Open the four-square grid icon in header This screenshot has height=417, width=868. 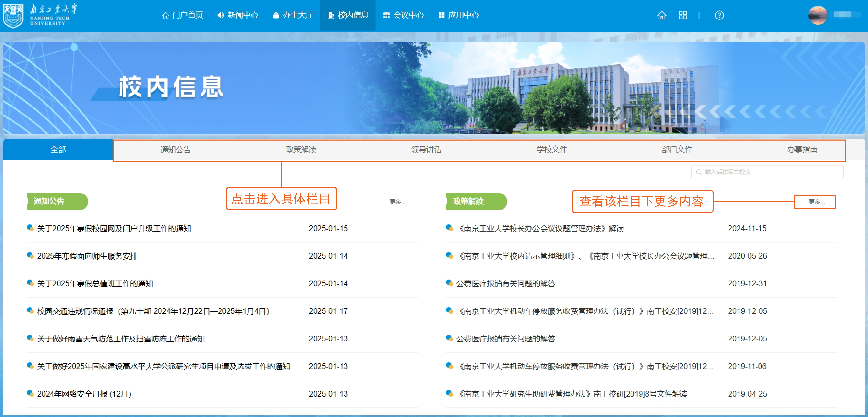(x=683, y=15)
